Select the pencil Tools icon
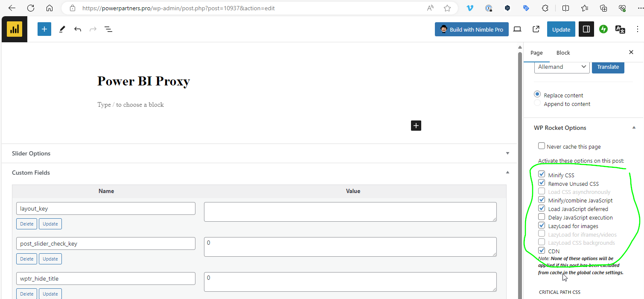Viewport: 644px width, 299px height. click(x=62, y=29)
